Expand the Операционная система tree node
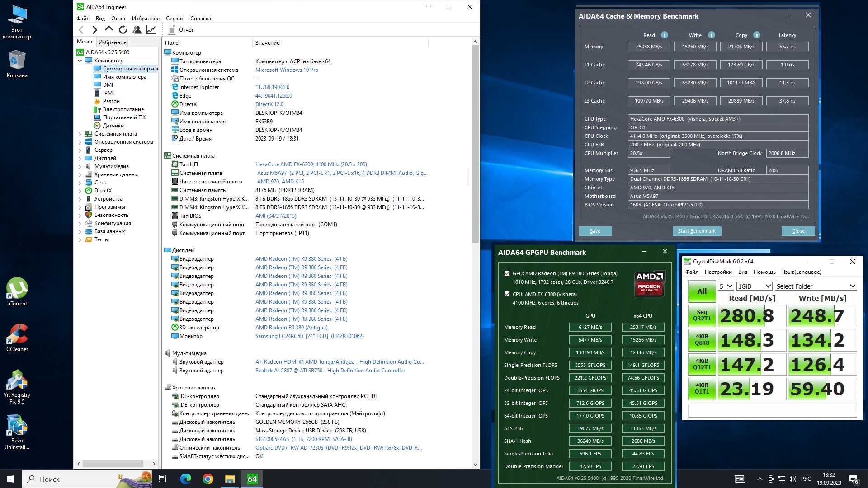This screenshot has width=868, height=488. point(80,142)
